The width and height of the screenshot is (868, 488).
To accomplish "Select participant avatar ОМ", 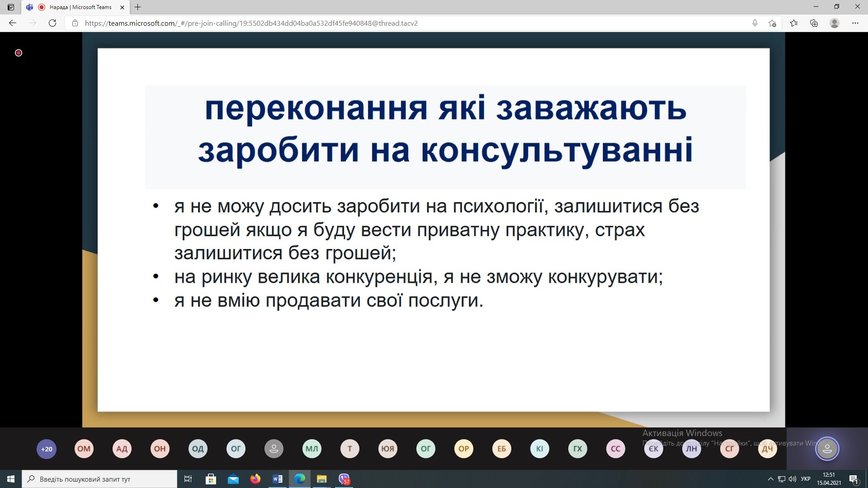I will point(84,449).
